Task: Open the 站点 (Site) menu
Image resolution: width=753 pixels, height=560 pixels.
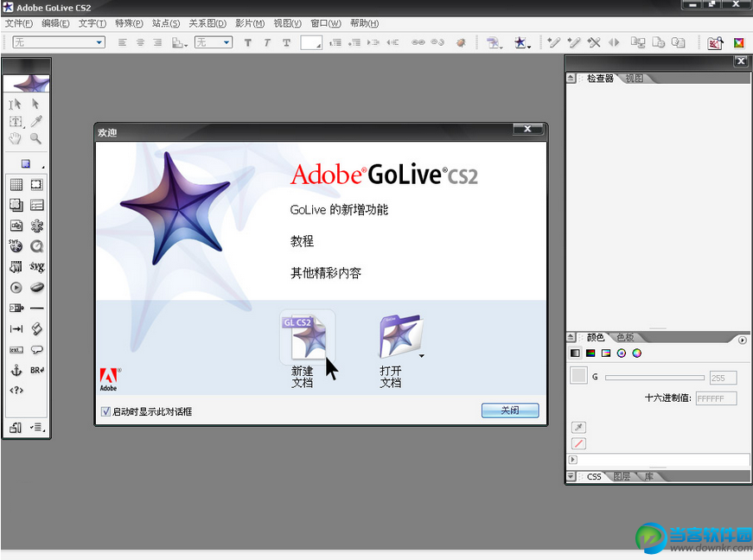Action: click(166, 23)
